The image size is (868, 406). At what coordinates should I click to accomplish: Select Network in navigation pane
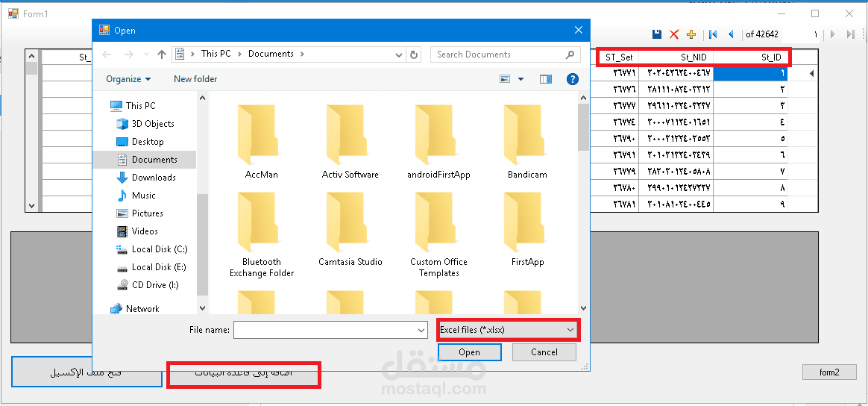tap(134, 308)
